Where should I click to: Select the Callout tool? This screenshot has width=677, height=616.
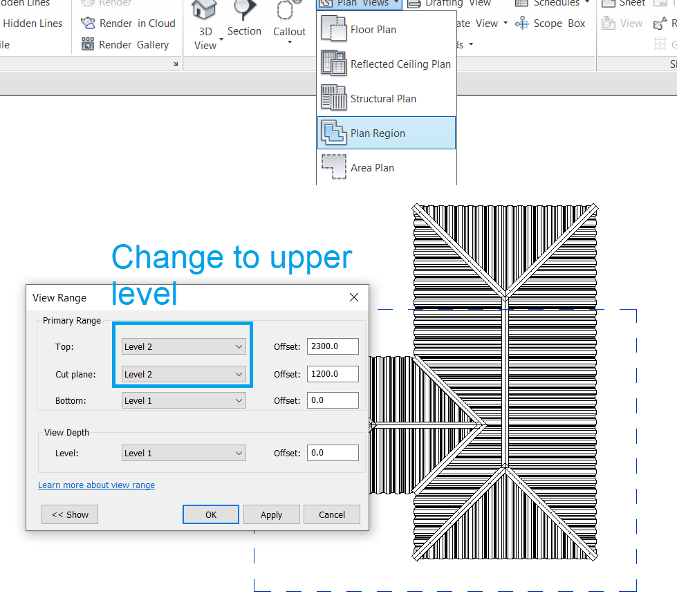[289, 21]
